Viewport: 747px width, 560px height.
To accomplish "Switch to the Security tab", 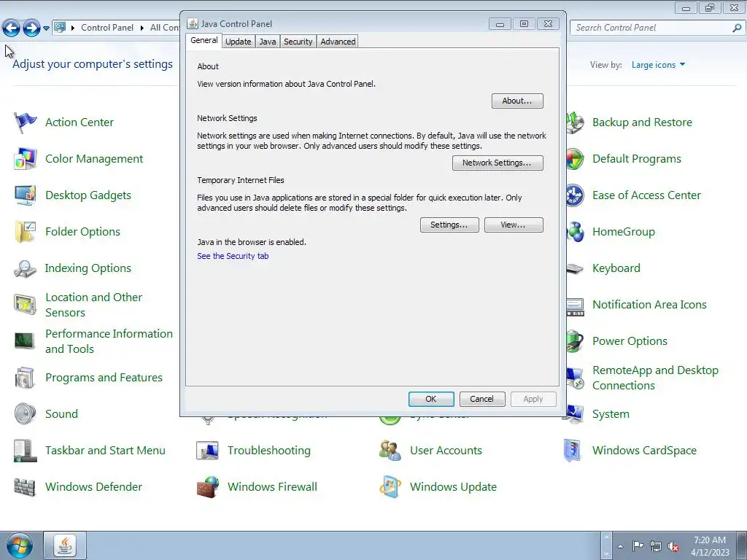I will click(x=298, y=42).
